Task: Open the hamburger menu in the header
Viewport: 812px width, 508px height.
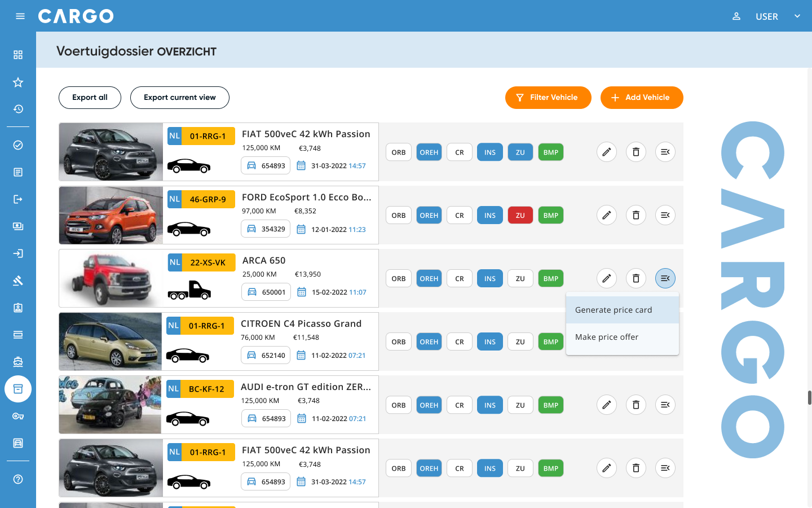Action: tap(20, 16)
